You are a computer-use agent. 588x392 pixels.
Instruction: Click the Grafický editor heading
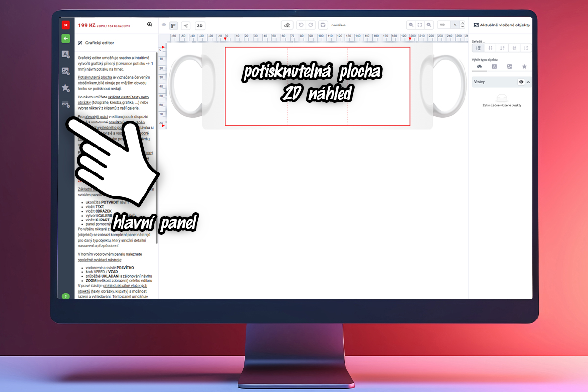(99, 43)
